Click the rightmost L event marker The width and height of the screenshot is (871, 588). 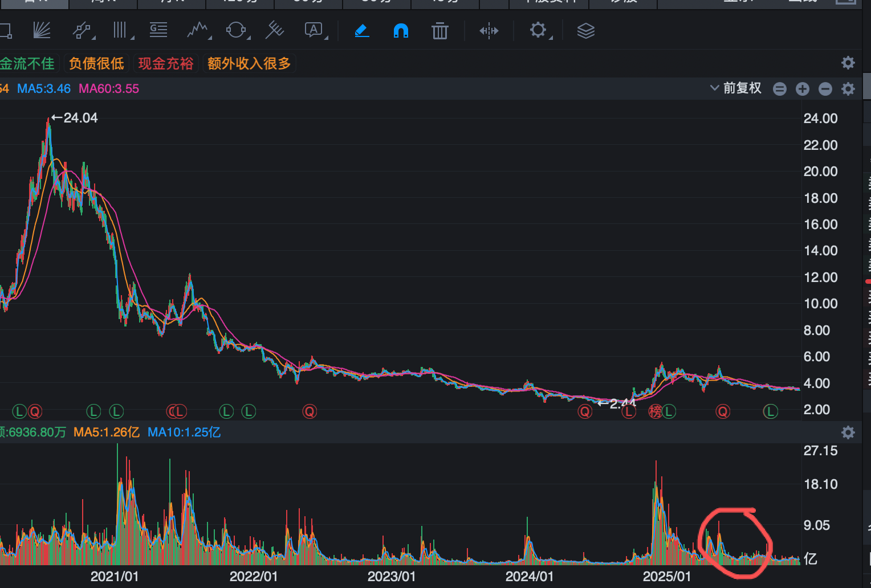(771, 411)
